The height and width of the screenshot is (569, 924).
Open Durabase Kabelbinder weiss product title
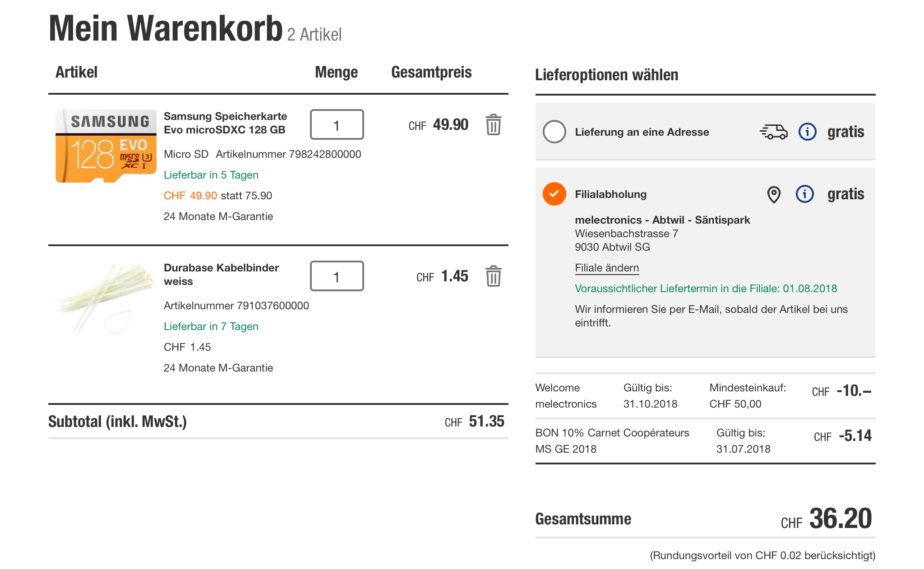click(221, 275)
